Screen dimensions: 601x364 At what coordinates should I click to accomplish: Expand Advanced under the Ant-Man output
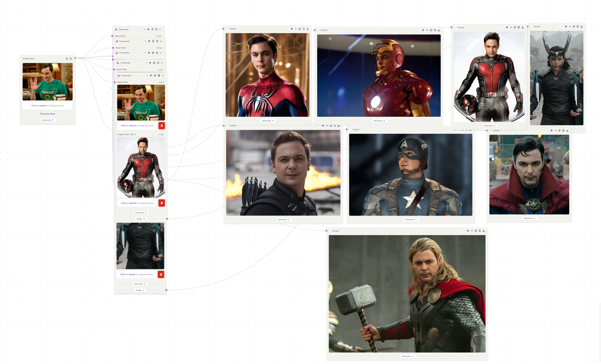(489, 126)
